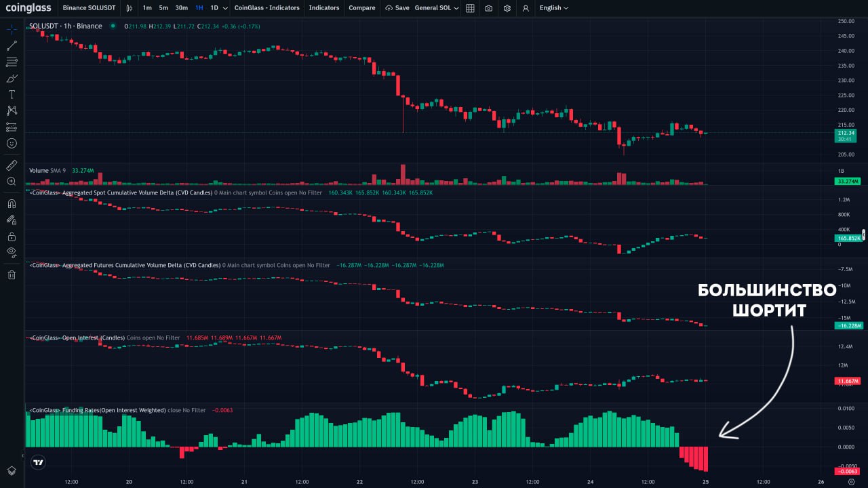Delete drawings with the trash icon
This screenshot has height=488, width=868.
12,274
